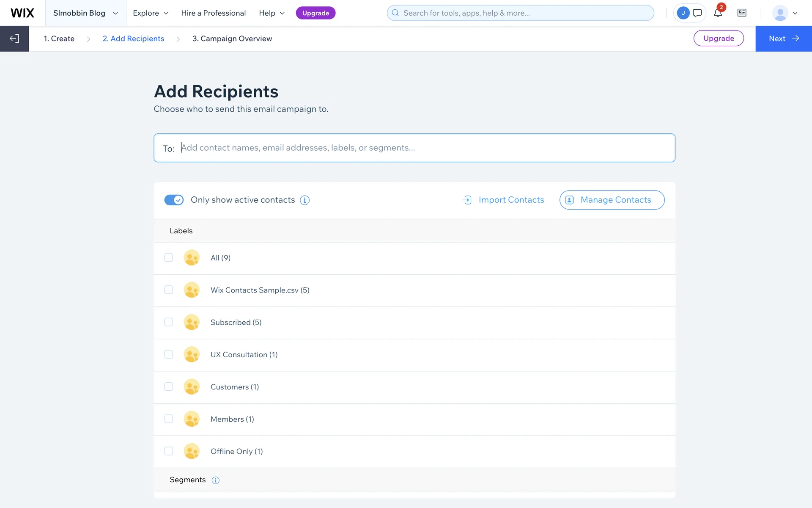812x508 pixels.
Task: Click the exit editor icon in the top-left
Action: (x=14, y=39)
